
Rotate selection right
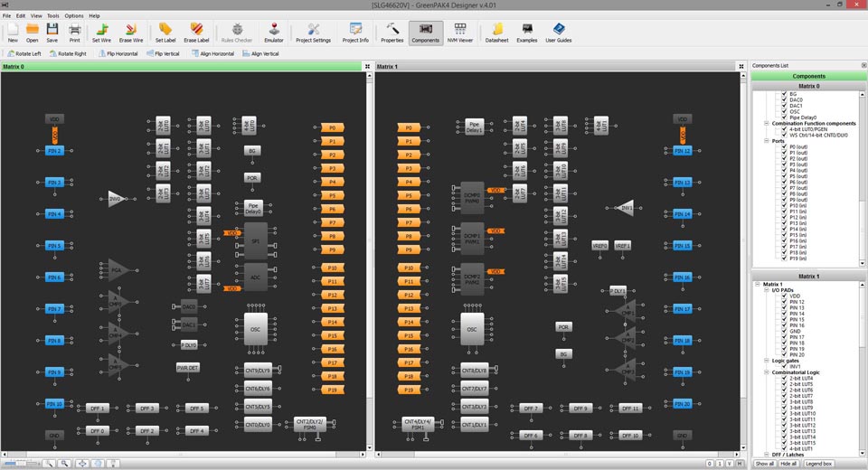(68, 53)
